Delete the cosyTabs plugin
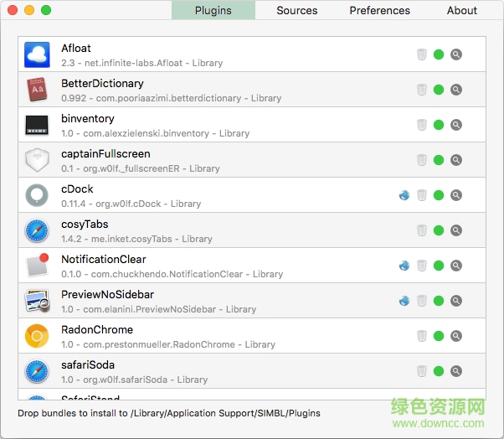The width and height of the screenshot is (504, 439). click(422, 230)
